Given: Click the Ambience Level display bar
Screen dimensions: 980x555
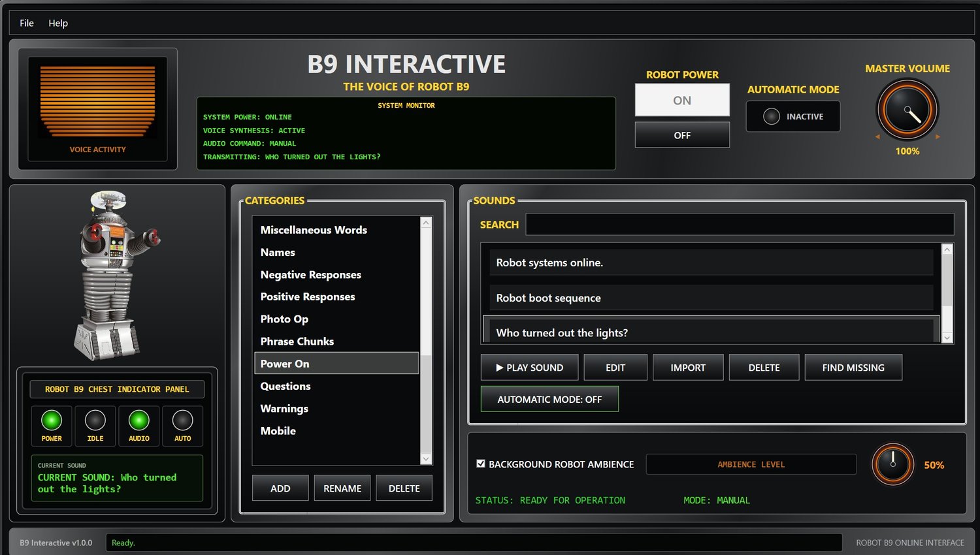Looking at the screenshot, I should click(751, 464).
